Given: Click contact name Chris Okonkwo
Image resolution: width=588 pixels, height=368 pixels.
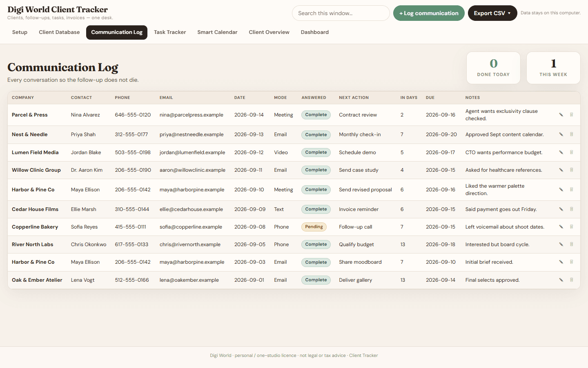Looking at the screenshot, I should pos(89,245).
